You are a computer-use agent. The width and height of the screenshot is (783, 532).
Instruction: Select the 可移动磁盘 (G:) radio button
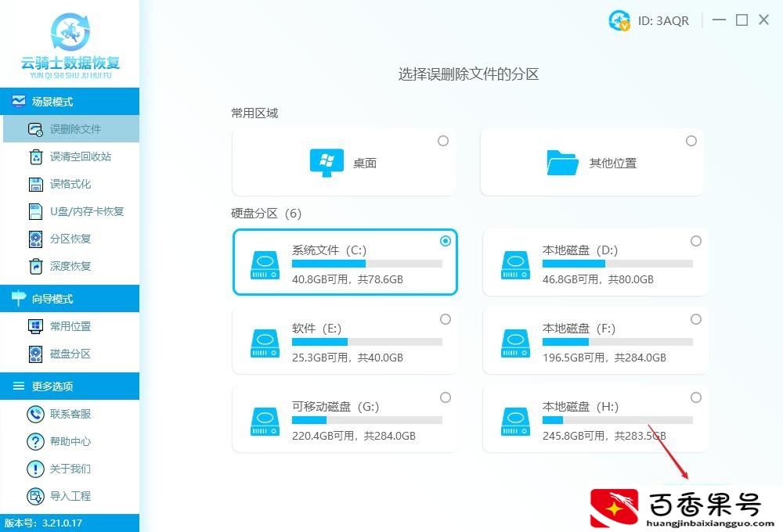point(446,397)
